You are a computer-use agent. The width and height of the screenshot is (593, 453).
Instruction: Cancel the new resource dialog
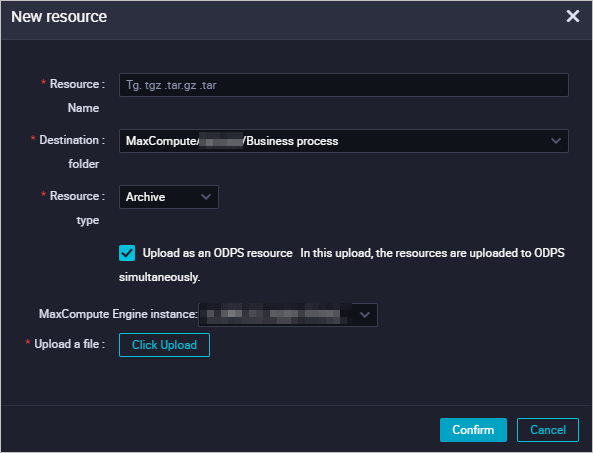[x=548, y=430]
